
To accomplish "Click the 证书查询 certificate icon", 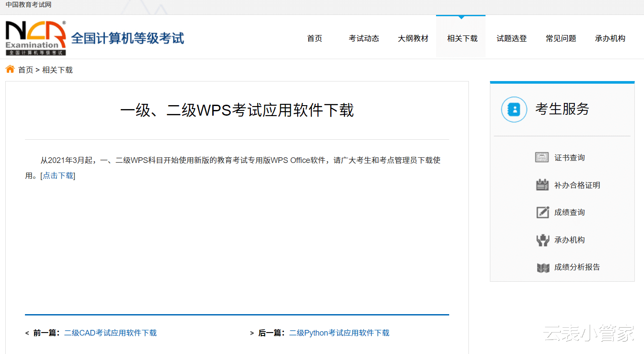I will pyautogui.click(x=542, y=157).
